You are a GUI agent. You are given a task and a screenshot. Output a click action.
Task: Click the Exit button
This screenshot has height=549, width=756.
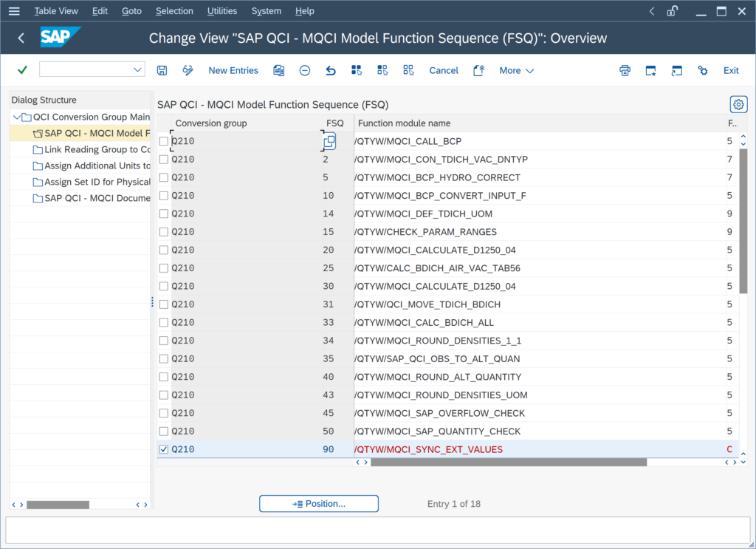tap(731, 70)
